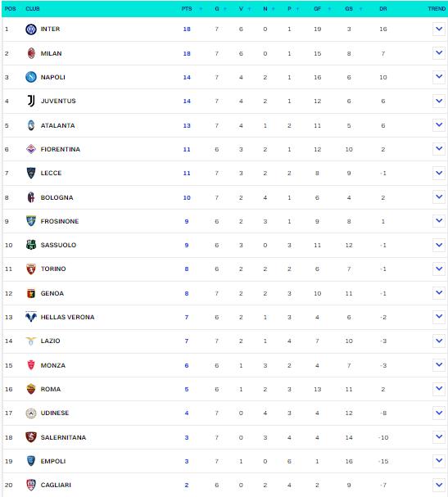
Task: Click the Inter club crest
Action: click(x=31, y=29)
